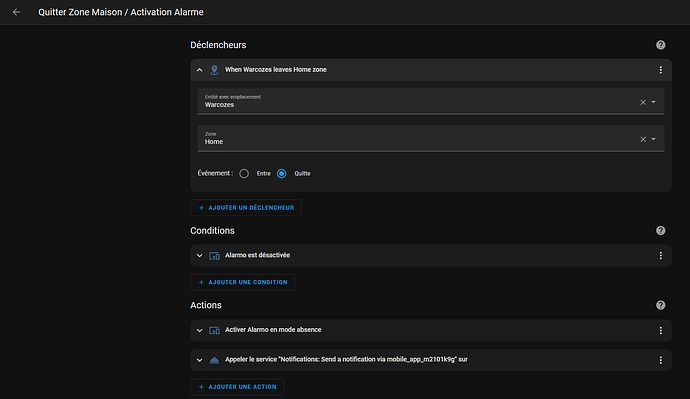Clear the Warcozes entity field
This screenshot has height=399, width=690.
click(643, 102)
